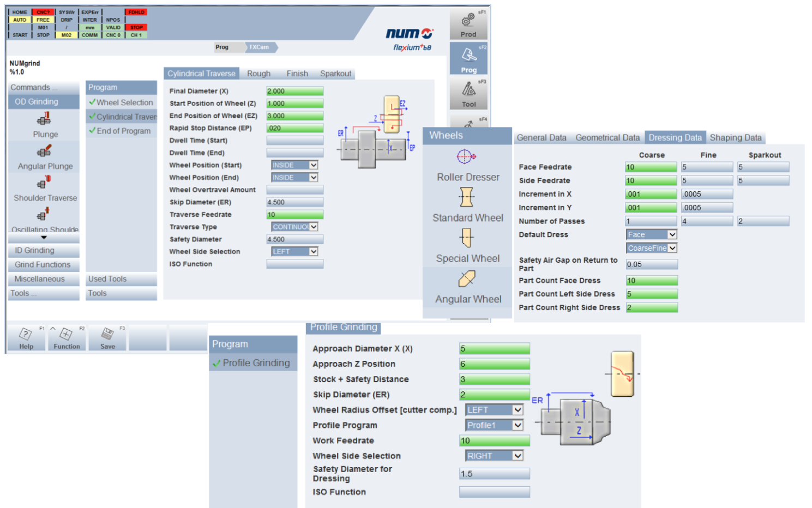The image size is (812, 508).
Task: Select Cylindrical Traverse program step
Action: 121,117
